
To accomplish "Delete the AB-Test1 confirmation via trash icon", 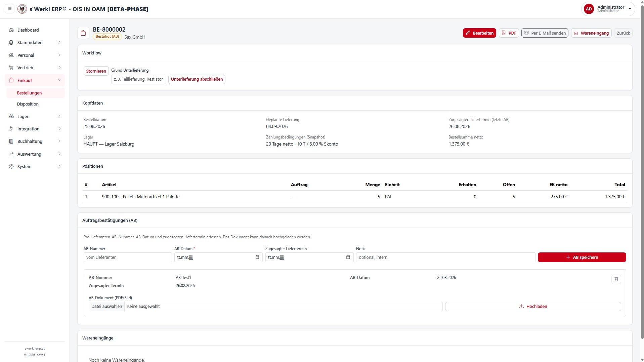I will click(616, 279).
